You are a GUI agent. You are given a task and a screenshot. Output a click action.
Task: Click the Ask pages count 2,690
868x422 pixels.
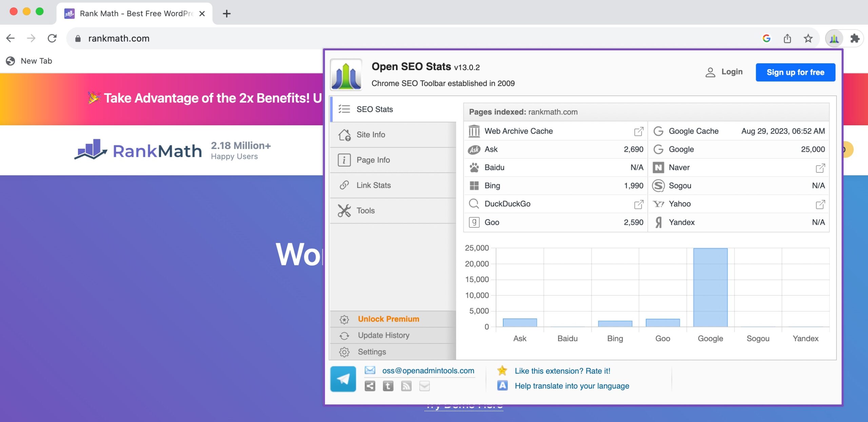pos(633,149)
